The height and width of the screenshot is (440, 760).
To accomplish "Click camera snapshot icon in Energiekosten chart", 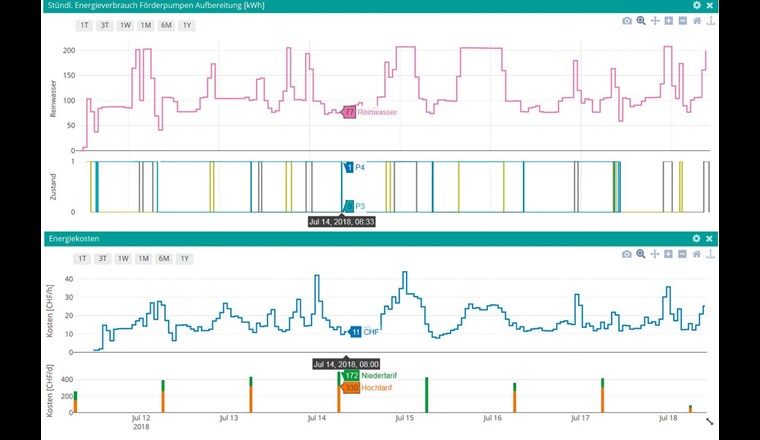I will click(627, 255).
